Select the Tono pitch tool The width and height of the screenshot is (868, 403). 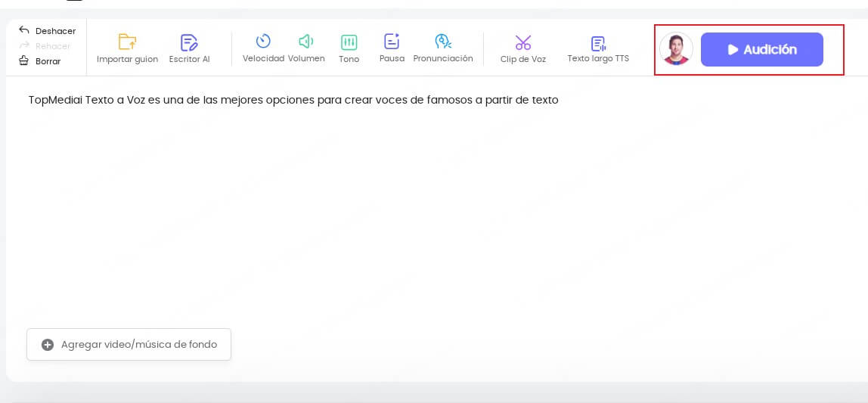(349, 48)
